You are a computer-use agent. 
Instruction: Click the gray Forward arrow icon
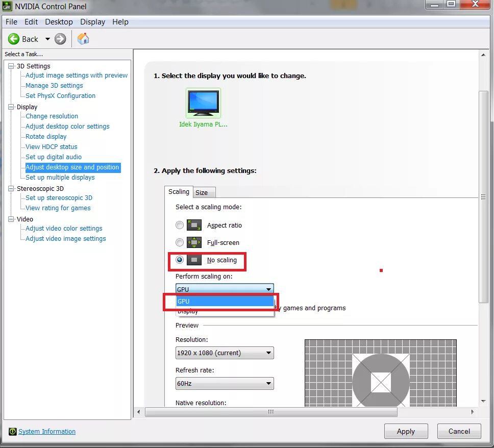point(60,39)
